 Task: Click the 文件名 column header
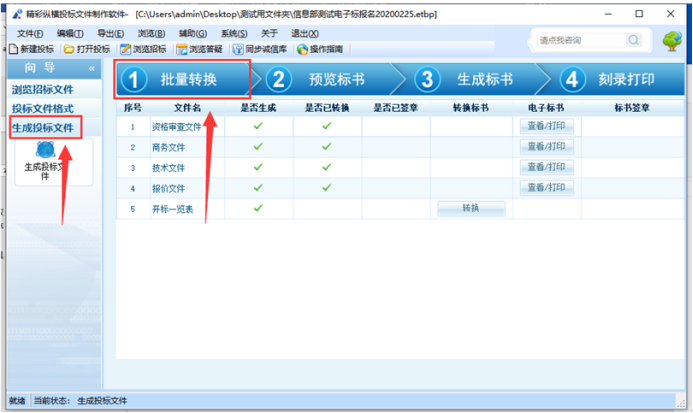point(187,108)
